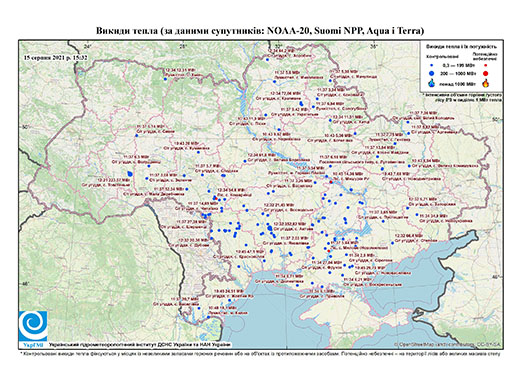520x368 pixels.
Task: Click the OpenStreetMap contributors attribution text
Action: click(x=447, y=344)
